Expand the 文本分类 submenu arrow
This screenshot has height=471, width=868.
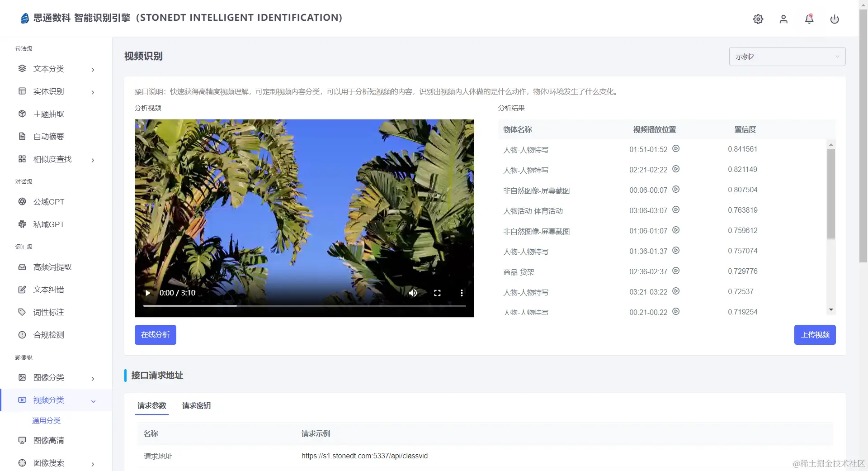click(x=93, y=69)
